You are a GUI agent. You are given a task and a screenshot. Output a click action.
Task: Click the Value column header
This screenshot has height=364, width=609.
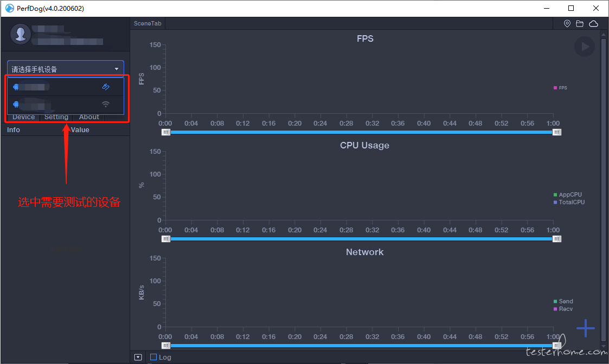pyautogui.click(x=80, y=130)
